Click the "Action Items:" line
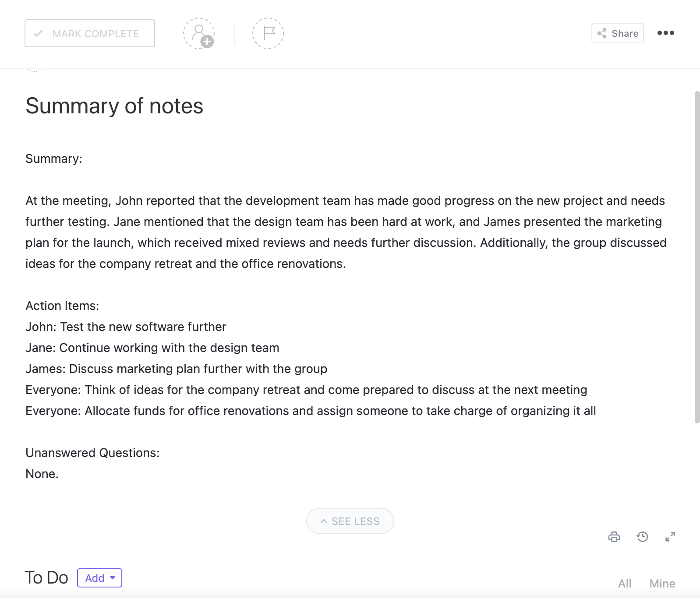The image size is (700, 598). (62, 306)
